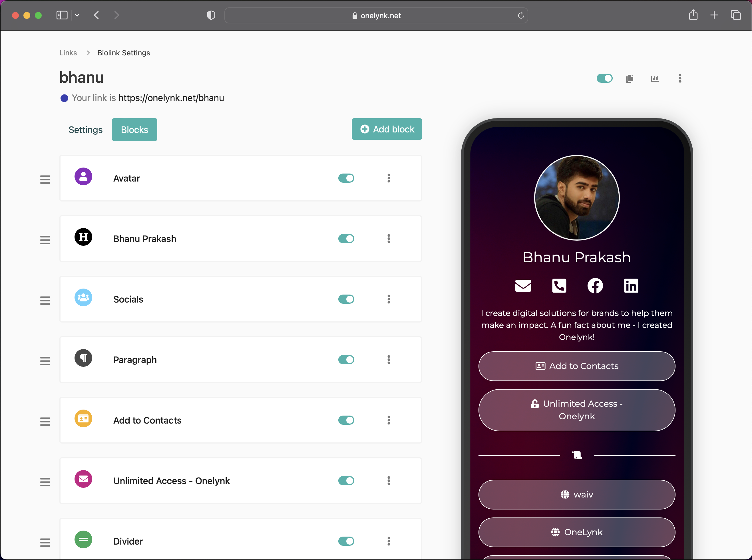Disable the Add to Contacts block
752x560 pixels.
point(346,420)
